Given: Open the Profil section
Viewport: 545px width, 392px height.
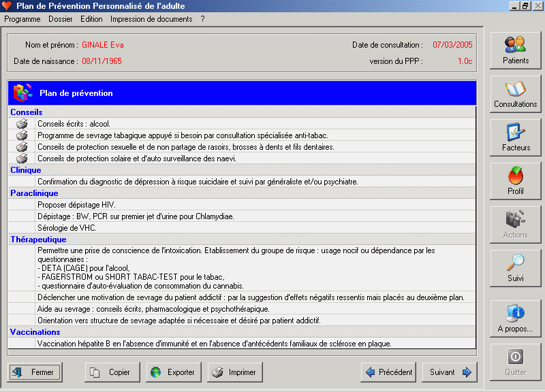Looking at the screenshot, I should tap(515, 182).
